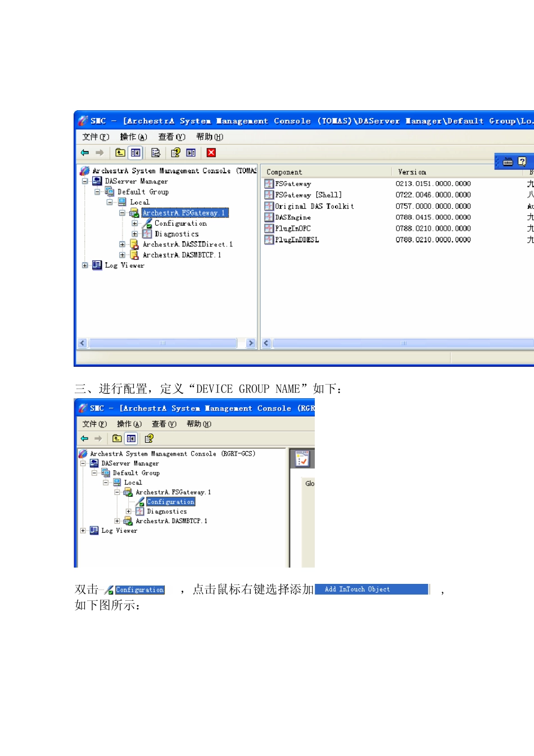Click Up One Level icon in TOMAS console
534x756 pixels.
[120, 152]
